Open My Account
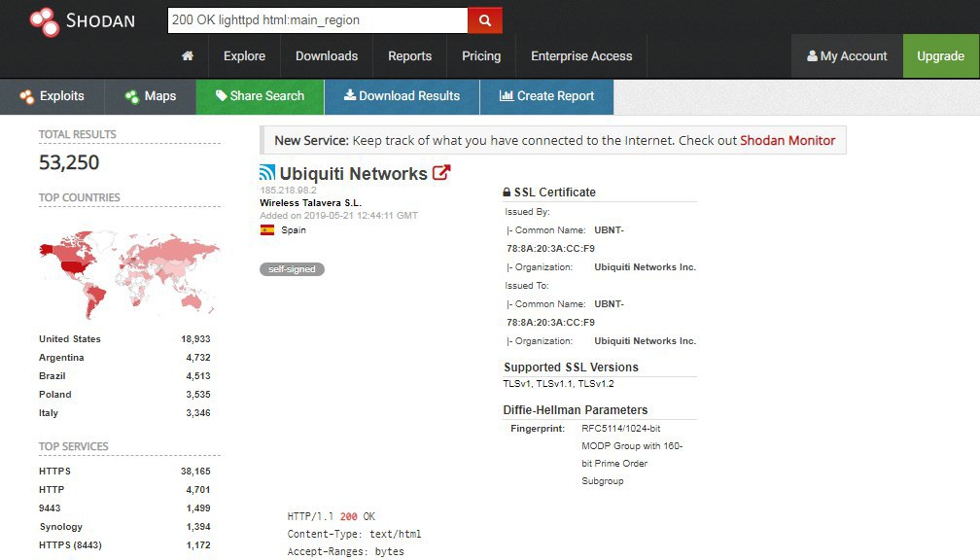Image resolution: width=980 pixels, height=560 pixels. [x=847, y=55]
